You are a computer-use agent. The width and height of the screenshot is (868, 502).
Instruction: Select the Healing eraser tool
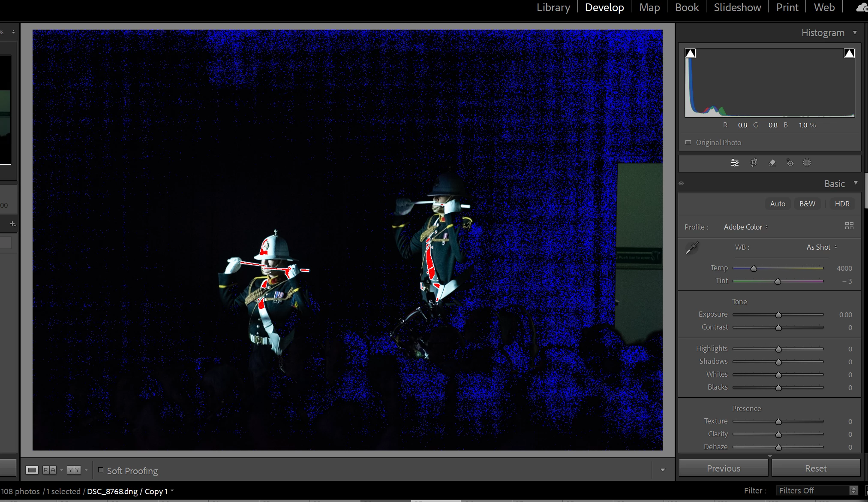[x=772, y=163]
